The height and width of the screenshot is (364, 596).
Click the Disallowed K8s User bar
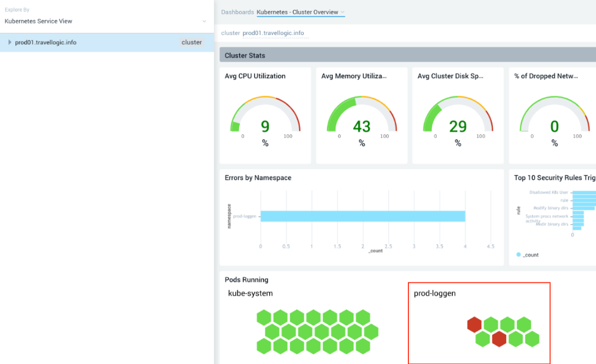[x=584, y=193]
